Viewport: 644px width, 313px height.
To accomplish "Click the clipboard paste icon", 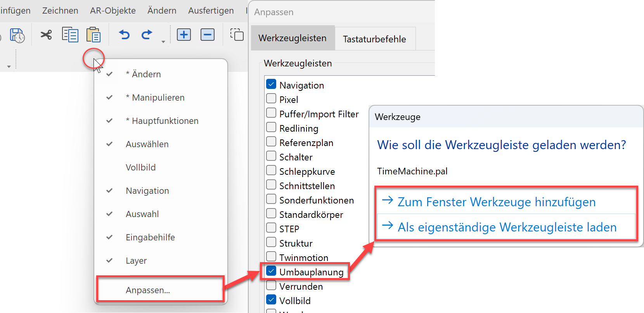I will pyautogui.click(x=93, y=35).
